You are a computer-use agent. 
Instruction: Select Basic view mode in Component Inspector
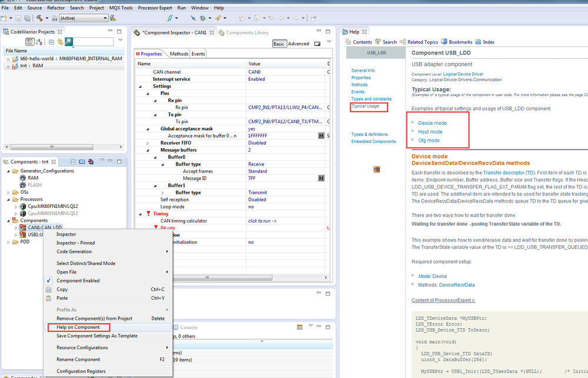278,44
